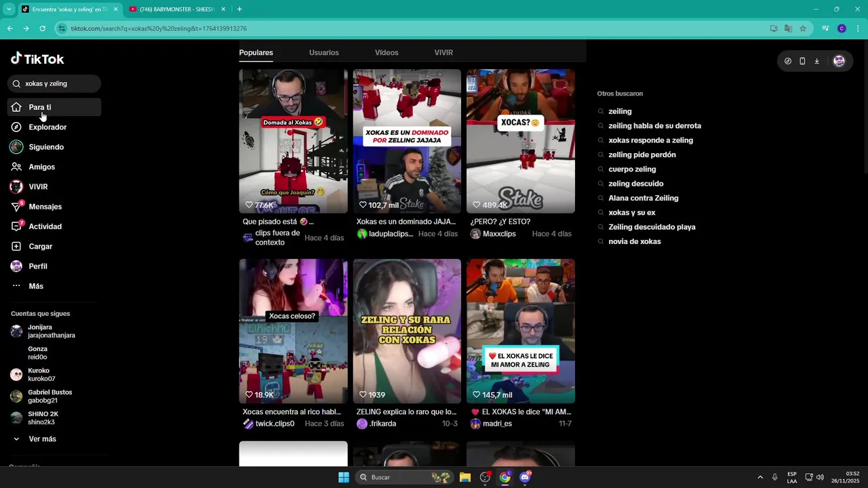Screen dimensions: 868x488
Task: Open Discord from the Windows taskbar
Action: 525,477
